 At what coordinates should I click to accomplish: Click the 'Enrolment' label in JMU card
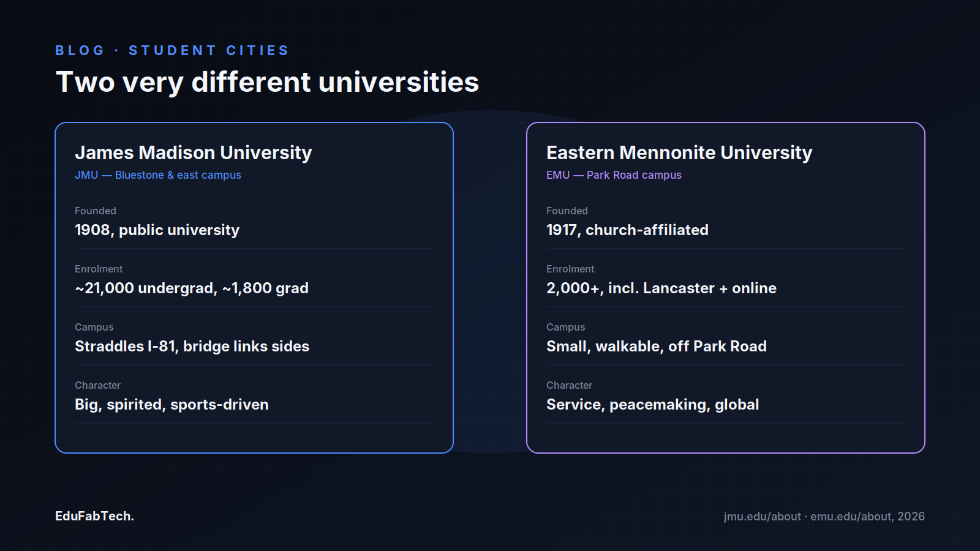click(x=99, y=269)
